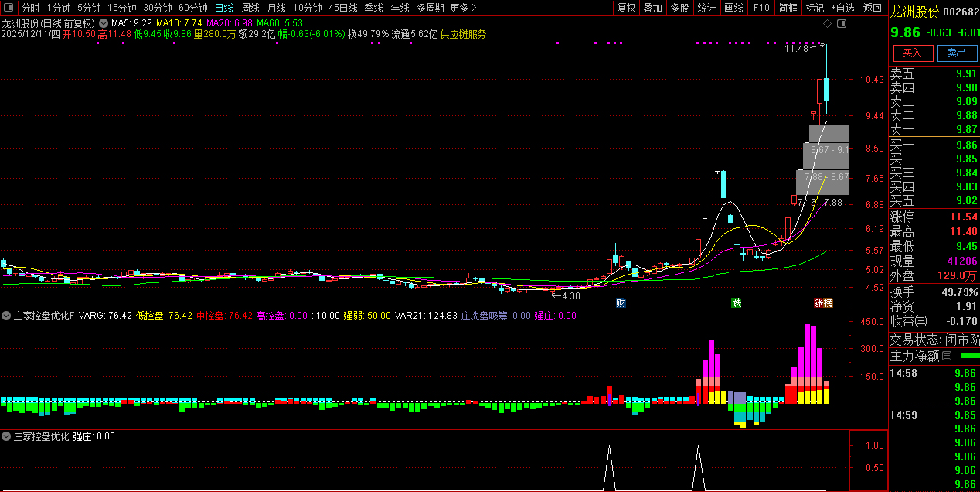This screenshot has width=980, height=492.
Task: Expand the 更多 period menu
Action: pos(463,8)
